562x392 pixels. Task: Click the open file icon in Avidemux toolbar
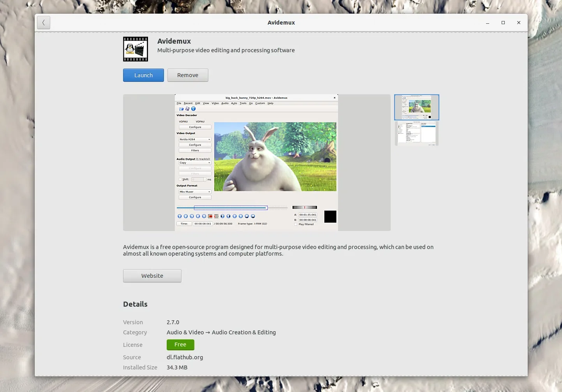(x=181, y=109)
